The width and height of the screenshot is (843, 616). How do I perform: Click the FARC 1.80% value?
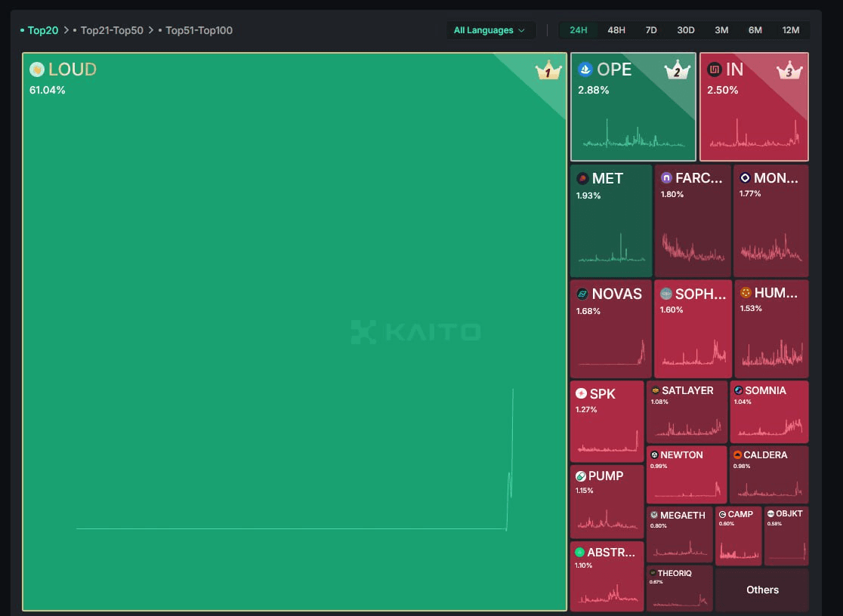point(672,194)
